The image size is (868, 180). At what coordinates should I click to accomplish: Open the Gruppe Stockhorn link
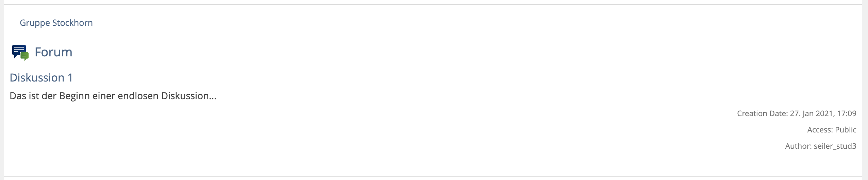(56, 23)
